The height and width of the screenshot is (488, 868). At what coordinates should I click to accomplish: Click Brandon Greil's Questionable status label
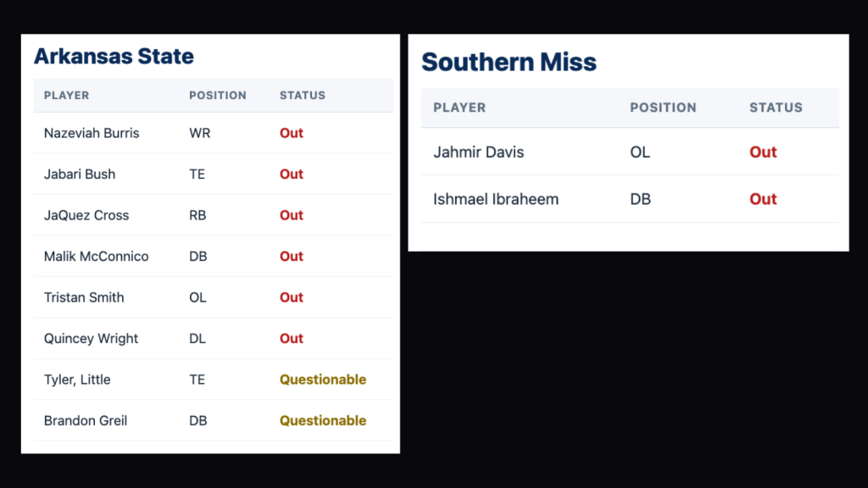click(323, 421)
